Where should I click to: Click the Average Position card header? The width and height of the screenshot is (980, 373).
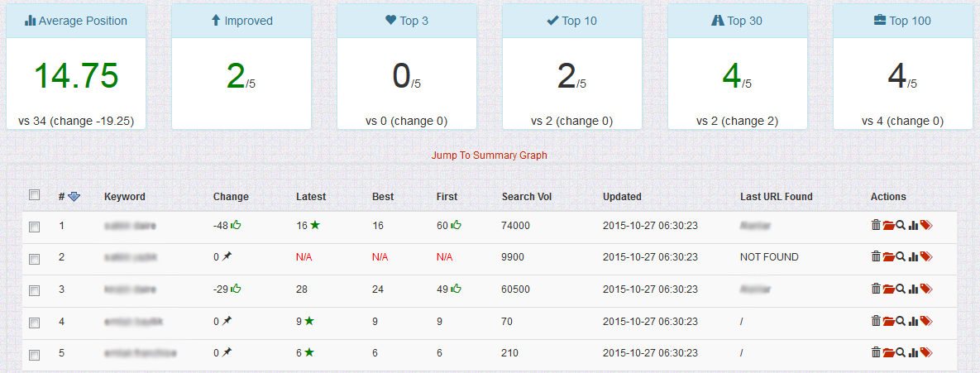(x=76, y=21)
